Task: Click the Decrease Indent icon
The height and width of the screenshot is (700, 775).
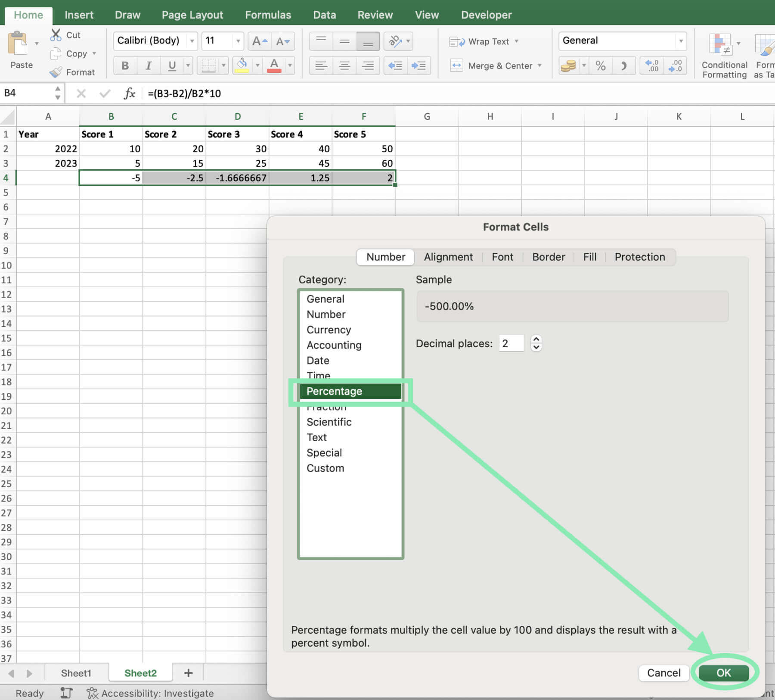Action: tap(395, 65)
